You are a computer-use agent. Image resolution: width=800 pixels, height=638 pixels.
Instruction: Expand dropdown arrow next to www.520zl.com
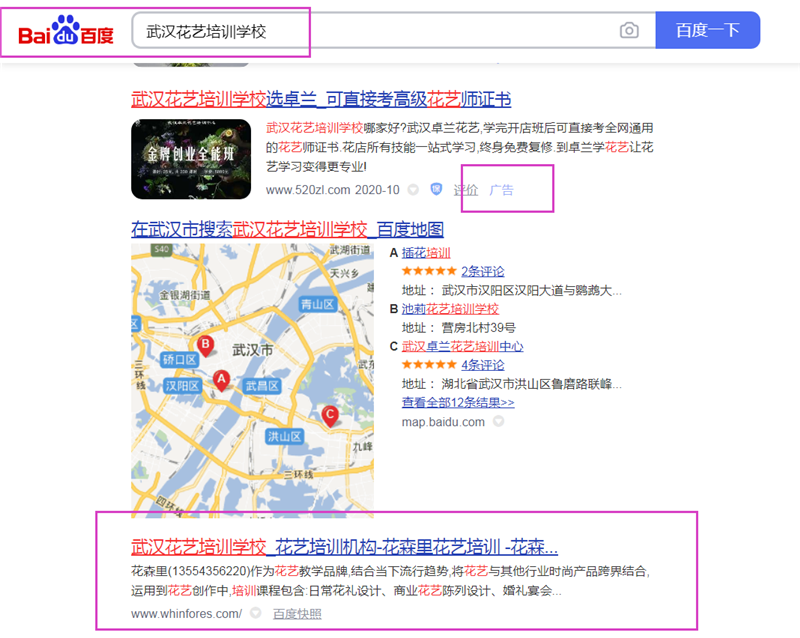pyautogui.click(x=413, y=190)
